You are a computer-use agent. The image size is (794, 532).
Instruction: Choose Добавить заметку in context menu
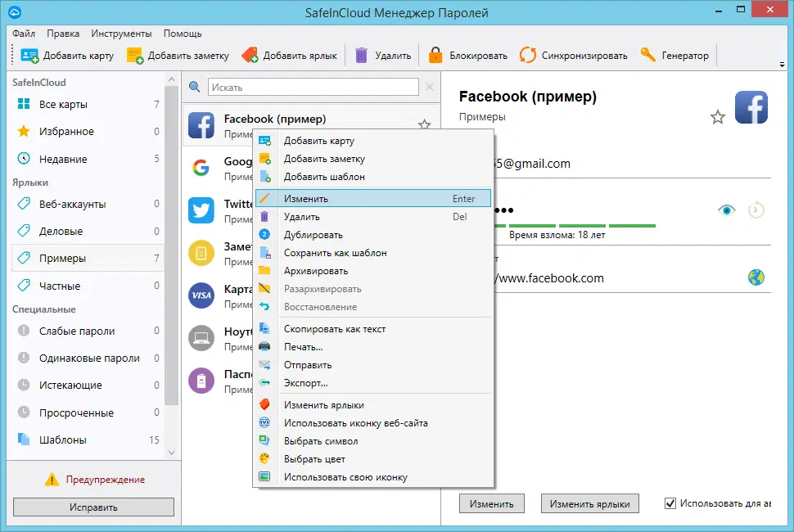373,159
